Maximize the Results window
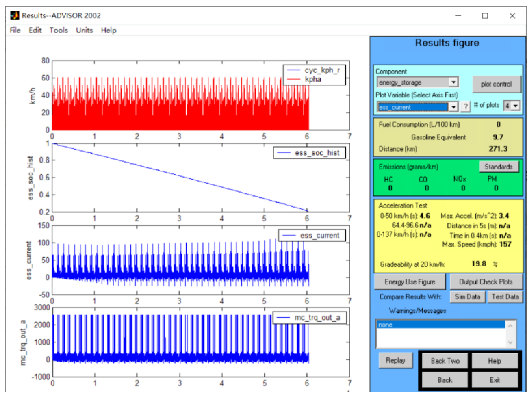The width and height of the screenshot is (532, 398). click(485, 16)
